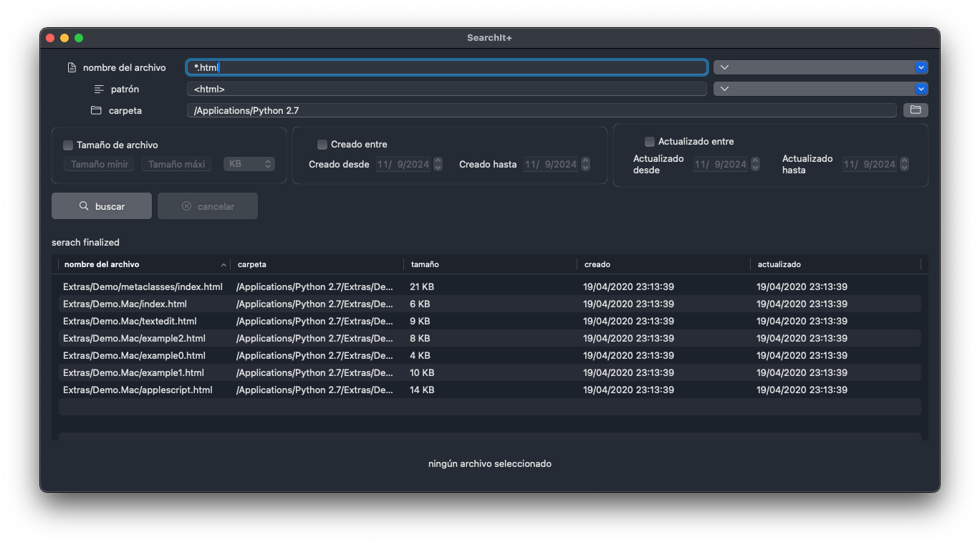Click the circled-x icon on cancelar button
Screen dimensions: 980x545
187,206
